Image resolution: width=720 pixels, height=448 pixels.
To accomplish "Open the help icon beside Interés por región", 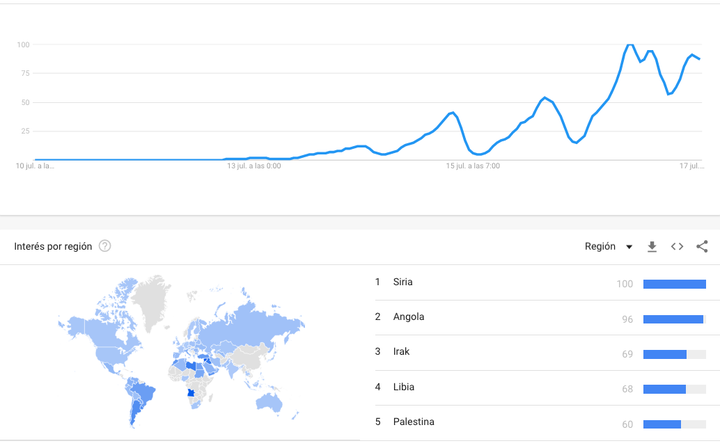I will 105,246.
